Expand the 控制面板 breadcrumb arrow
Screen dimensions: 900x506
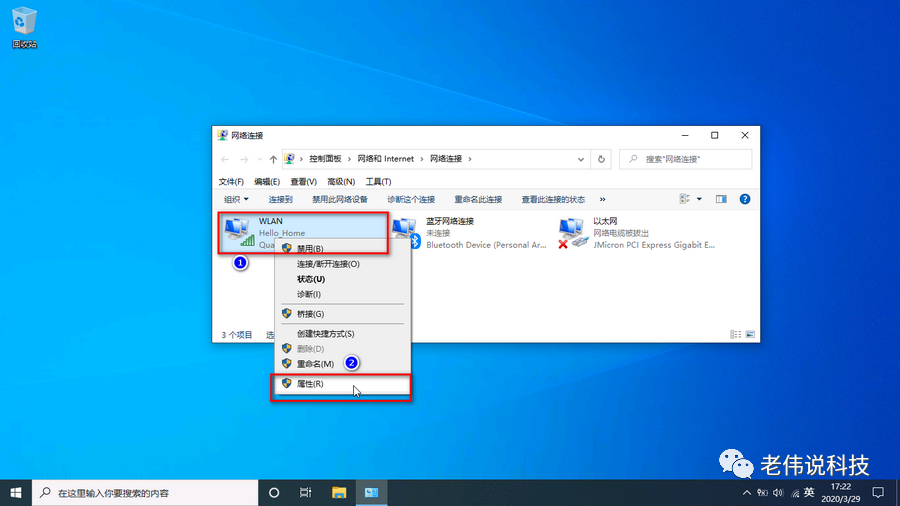[x=349, y=159]
